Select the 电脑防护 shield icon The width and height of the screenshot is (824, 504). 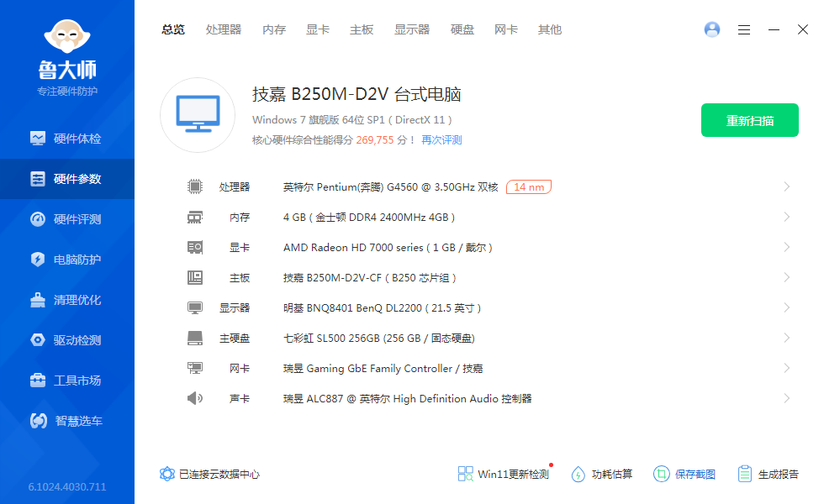pyautogui.click(x=38, y=260)
